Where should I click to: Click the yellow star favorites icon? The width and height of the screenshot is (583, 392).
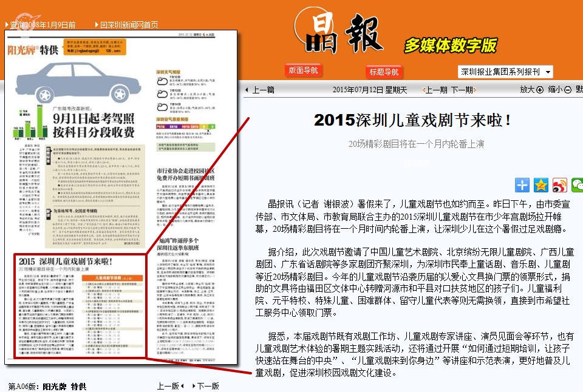coord(541,185)
